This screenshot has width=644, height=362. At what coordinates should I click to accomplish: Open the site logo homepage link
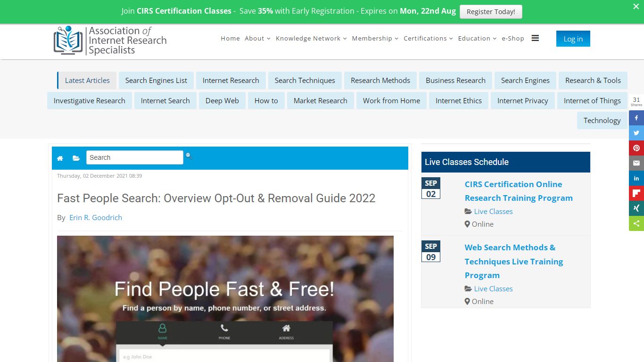[110, 41]
